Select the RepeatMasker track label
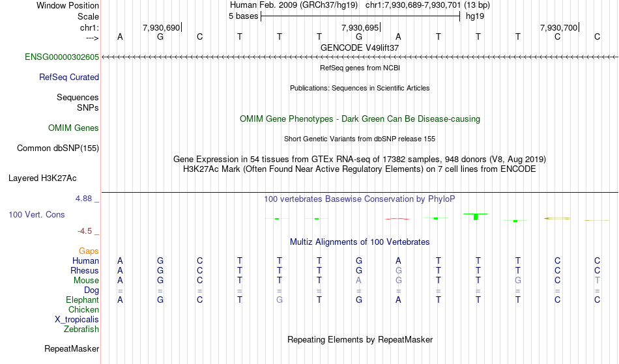 pyautogui.click(x=72, y=348)
